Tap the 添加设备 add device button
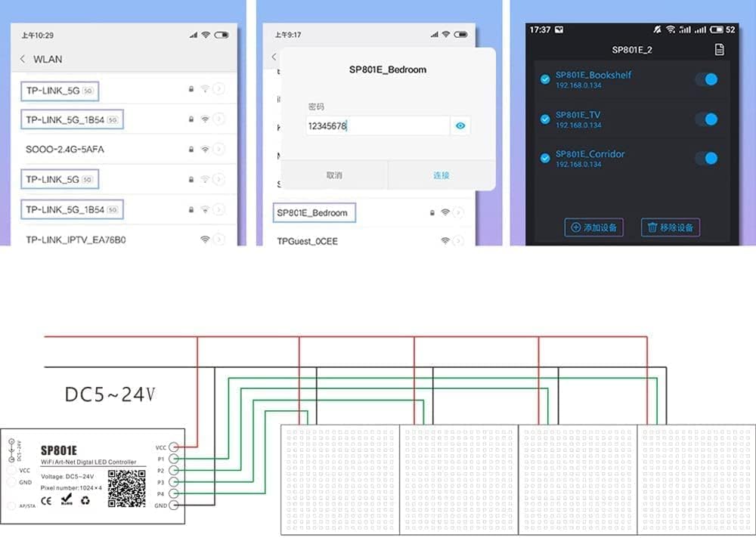Viewport: 756px width, 538px height. (x=593, y=227)
